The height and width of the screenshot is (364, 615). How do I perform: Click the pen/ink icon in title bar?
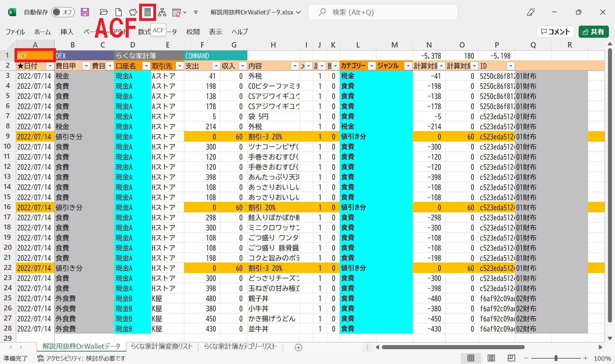pyautogui.click(x=531, y=12)
